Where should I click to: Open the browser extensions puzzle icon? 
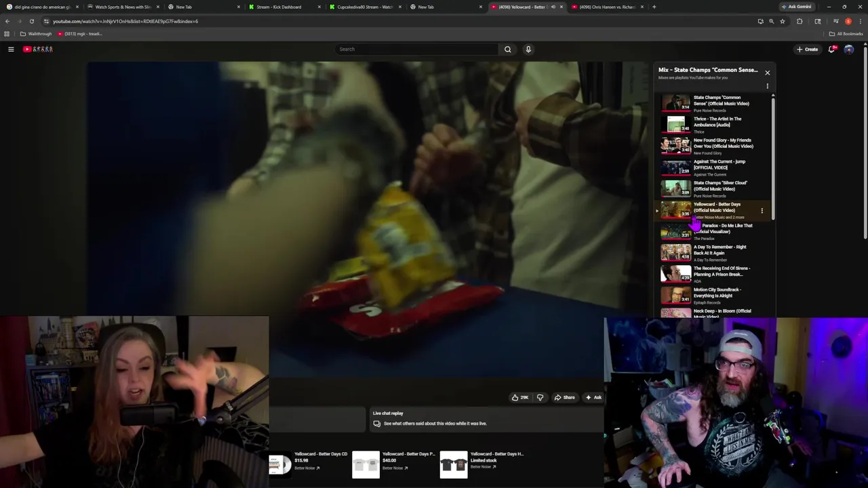[800, 21]
